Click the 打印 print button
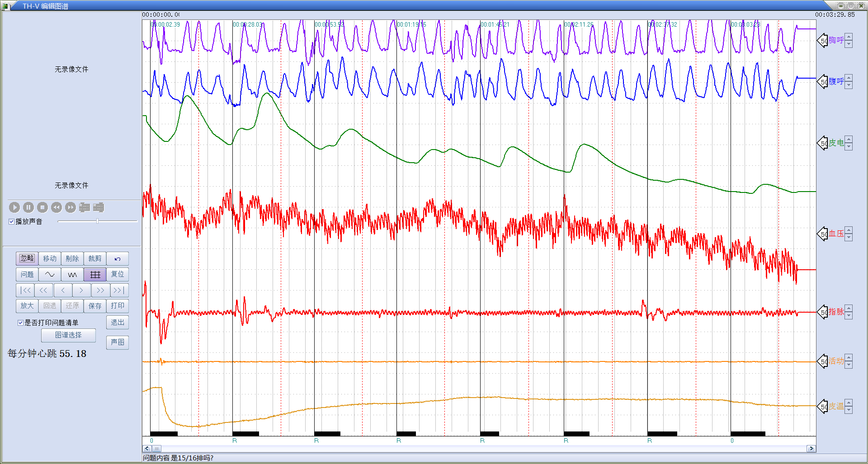 (x=118, y=306)
